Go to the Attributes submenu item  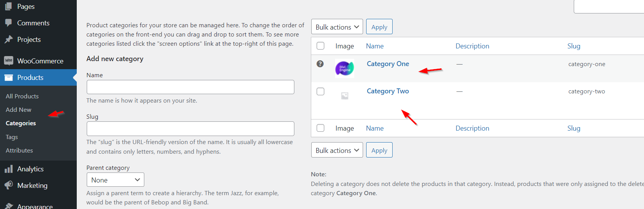click(19, 151)
